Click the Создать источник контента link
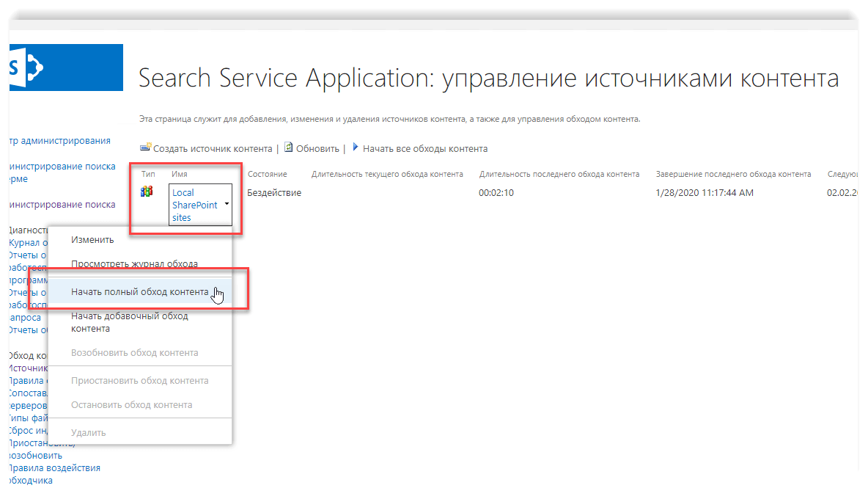 click(x=213, y=148)
